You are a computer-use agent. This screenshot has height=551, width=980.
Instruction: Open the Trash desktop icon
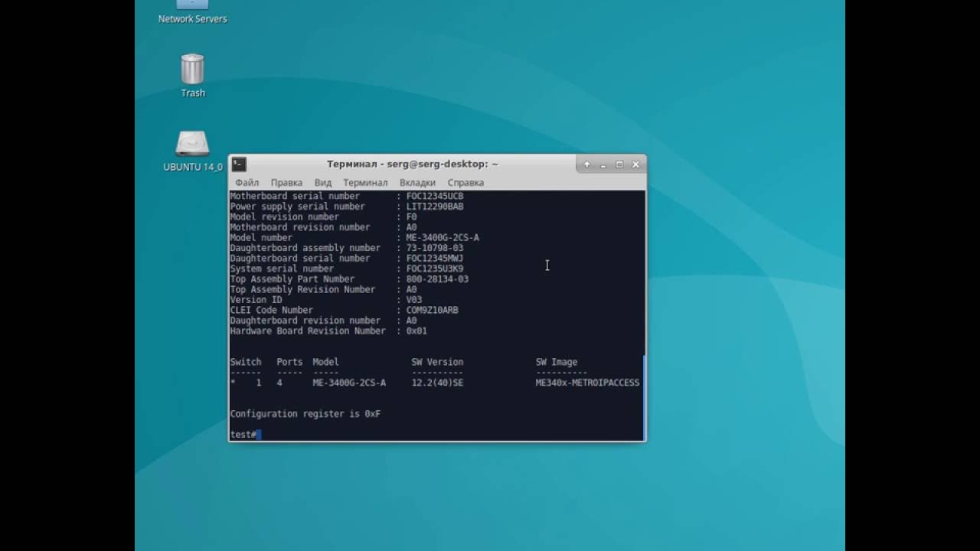192,75
